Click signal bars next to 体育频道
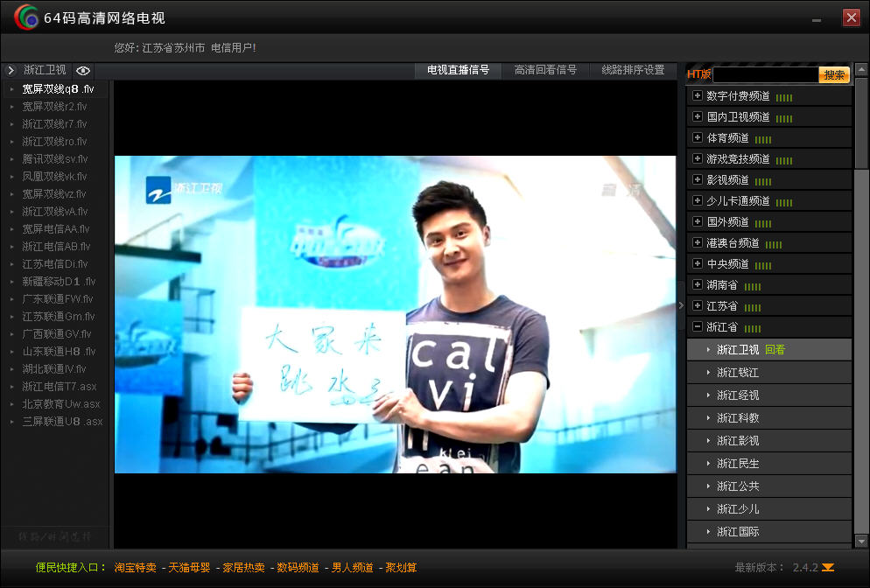The width and height of the screenshot is (870, 588). (763, 139)
